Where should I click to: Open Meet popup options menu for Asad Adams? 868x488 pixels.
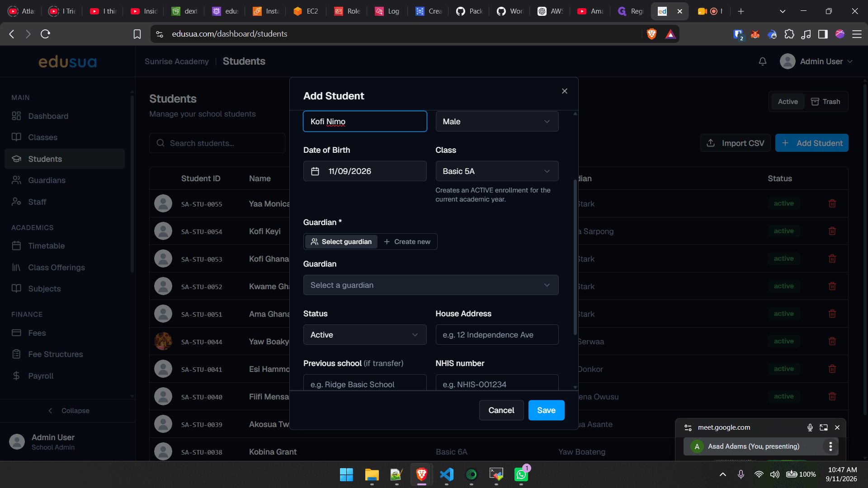tap(830, 446)
